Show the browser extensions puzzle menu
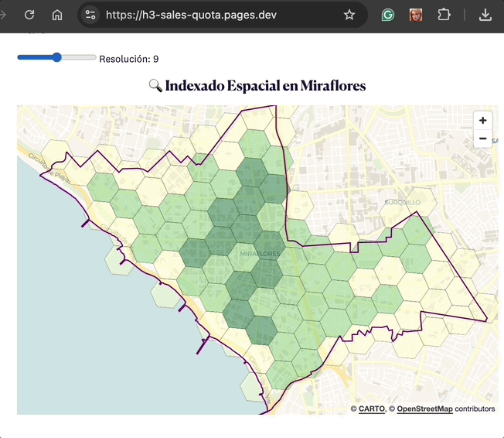Image resolution: width=504 pixels, height=438 pixels. 444,15
